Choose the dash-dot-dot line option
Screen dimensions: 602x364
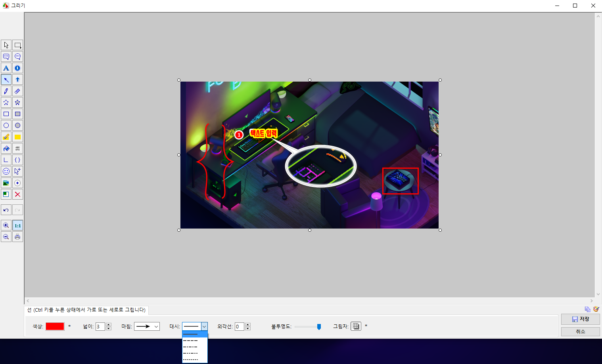[195, 353]
